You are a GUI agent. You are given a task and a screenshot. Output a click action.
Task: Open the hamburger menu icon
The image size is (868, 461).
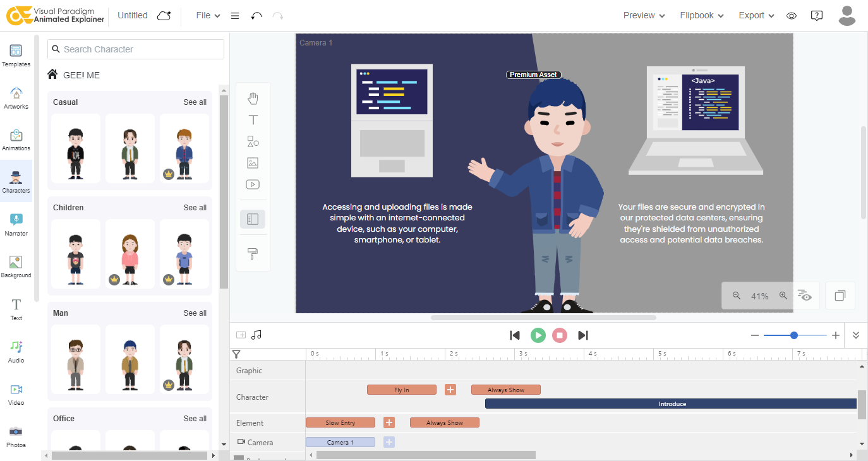[235, 16]
